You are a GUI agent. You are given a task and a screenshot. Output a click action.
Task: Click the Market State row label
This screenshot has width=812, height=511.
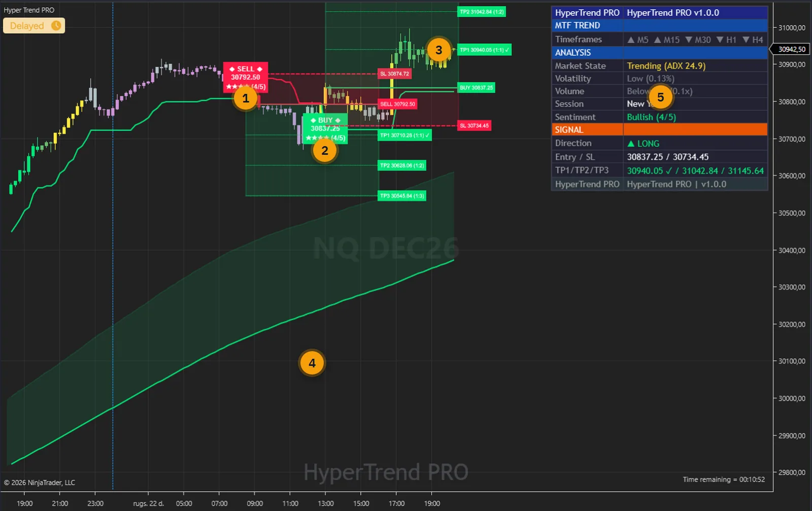point(580,66)
